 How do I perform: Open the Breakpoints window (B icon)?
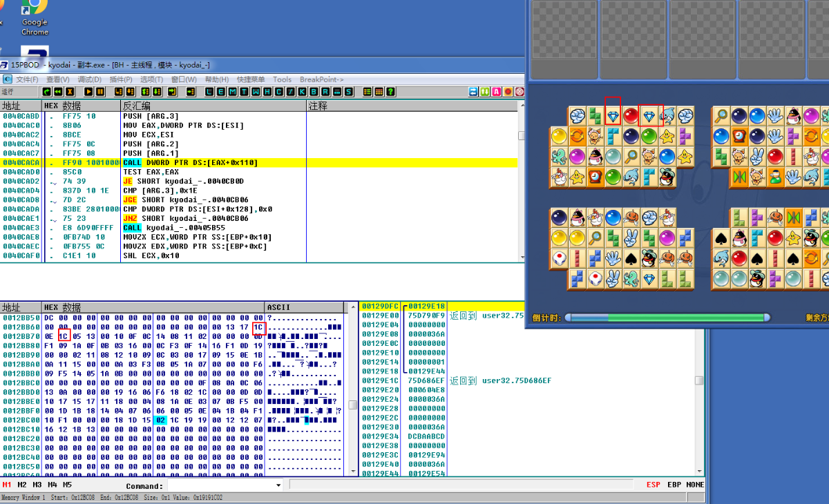point(314,91)
